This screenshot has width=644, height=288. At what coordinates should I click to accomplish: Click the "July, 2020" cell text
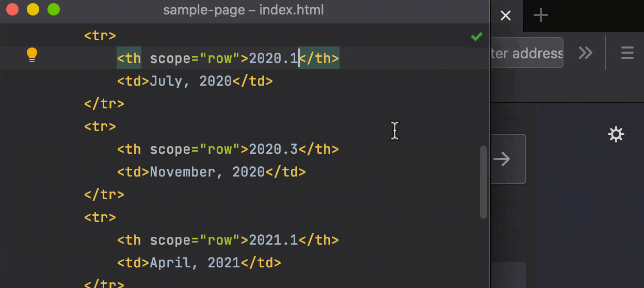pos(190,81)
